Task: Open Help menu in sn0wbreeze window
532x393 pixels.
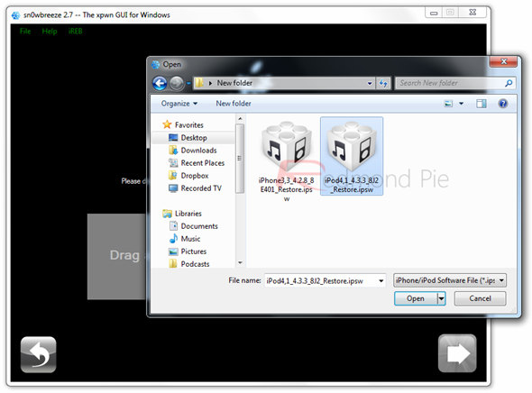Action: [x=50, y=32]
